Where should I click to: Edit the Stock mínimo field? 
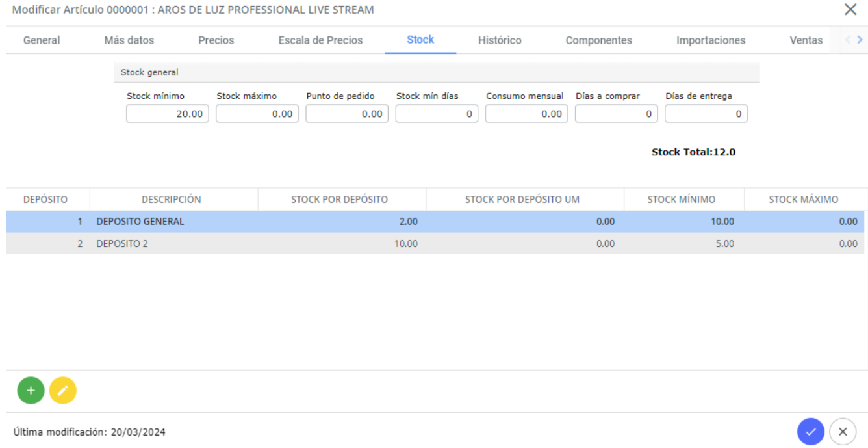[168, 114]
